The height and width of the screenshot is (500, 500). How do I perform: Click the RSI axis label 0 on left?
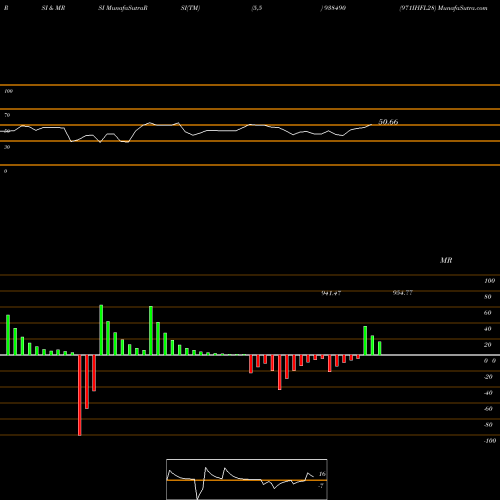click(5, 171)
